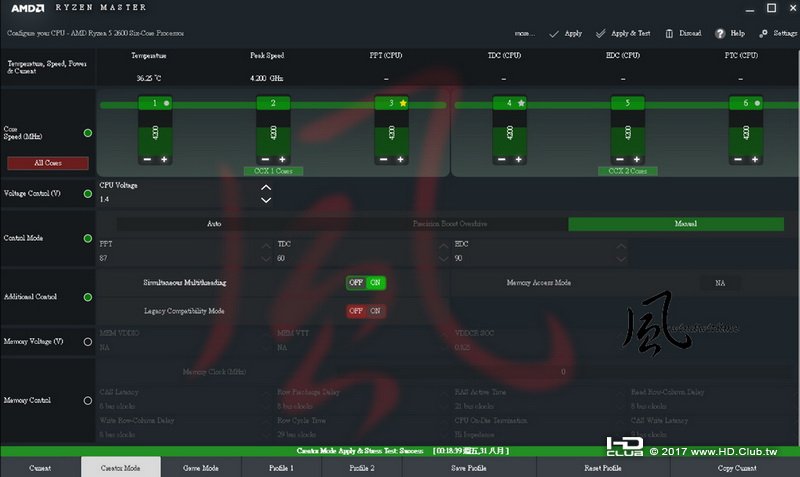
Task: Toggle the Additional Control green indicator
Action: [88, 297]
